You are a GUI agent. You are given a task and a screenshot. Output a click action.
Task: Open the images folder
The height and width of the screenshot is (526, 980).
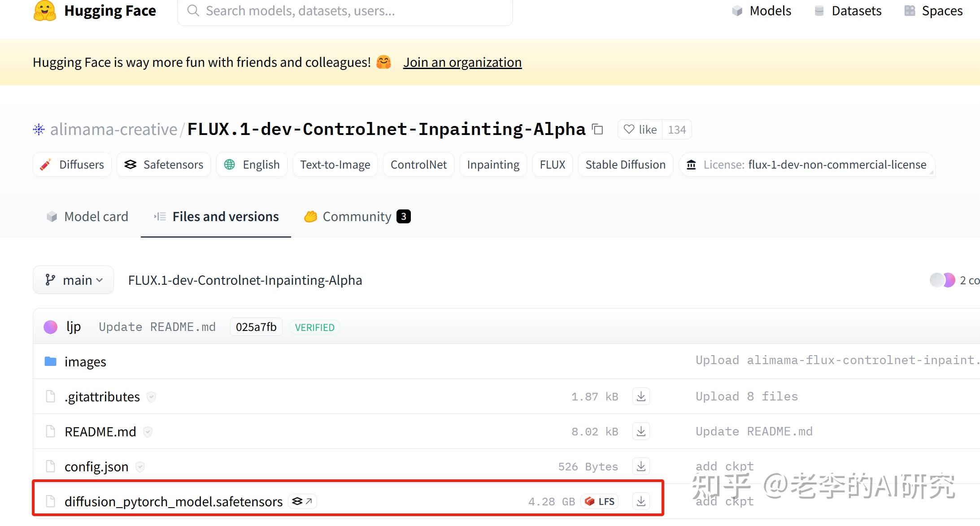coord(85,361)
